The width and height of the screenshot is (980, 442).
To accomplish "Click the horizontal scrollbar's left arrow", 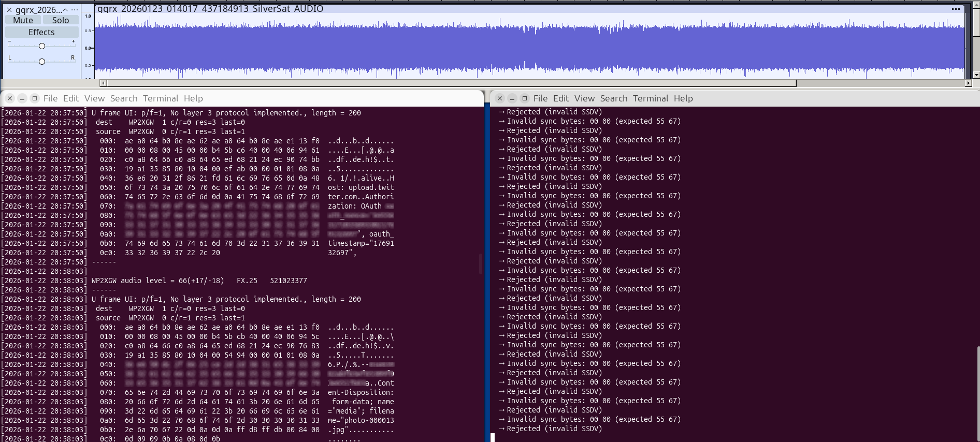I will [x=103, y=83].
